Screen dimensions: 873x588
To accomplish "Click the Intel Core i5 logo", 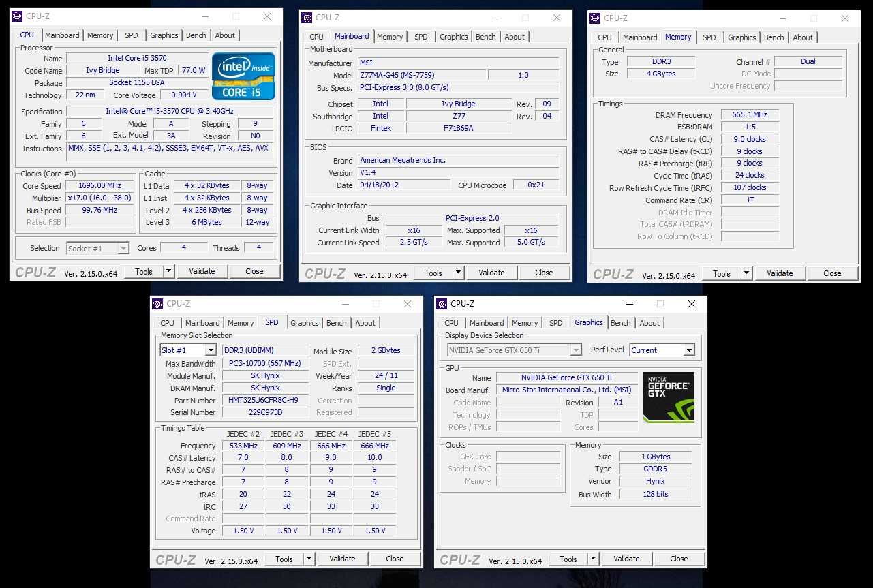I will (243, 76).
